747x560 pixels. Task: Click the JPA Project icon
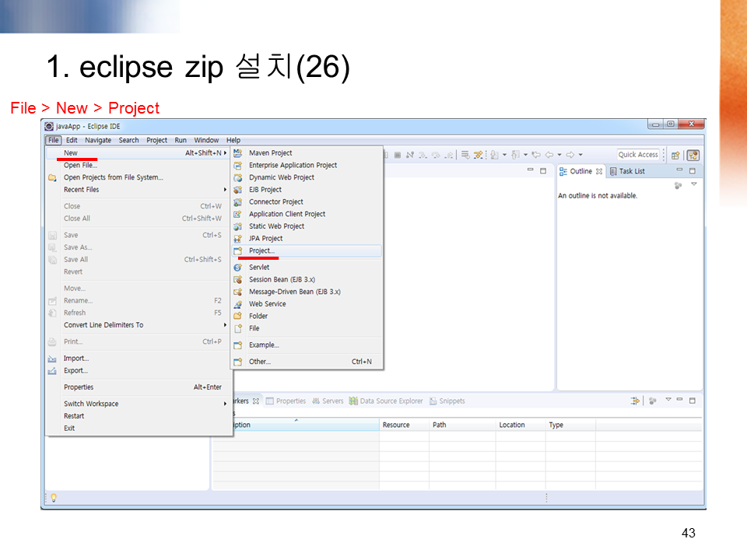coord(238,239)
